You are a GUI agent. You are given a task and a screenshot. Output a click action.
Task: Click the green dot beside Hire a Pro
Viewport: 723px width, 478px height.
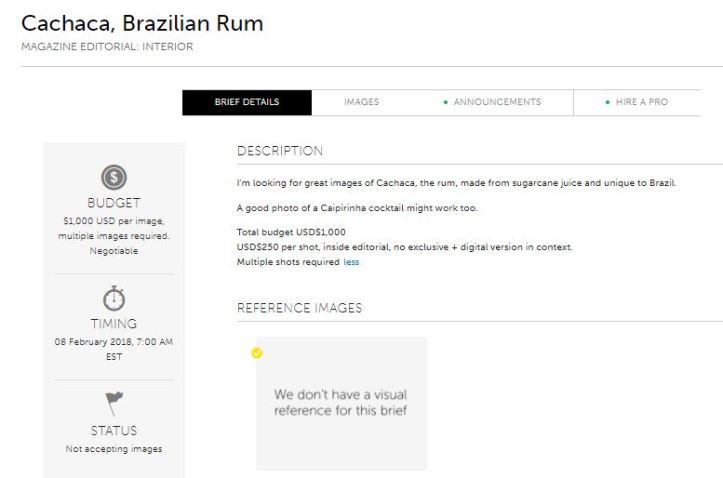[x=607, y=103]
